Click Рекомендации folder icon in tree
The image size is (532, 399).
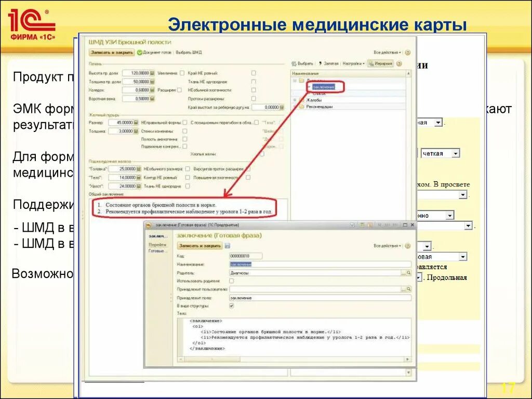pyautogui.click(x=302, y=107)
